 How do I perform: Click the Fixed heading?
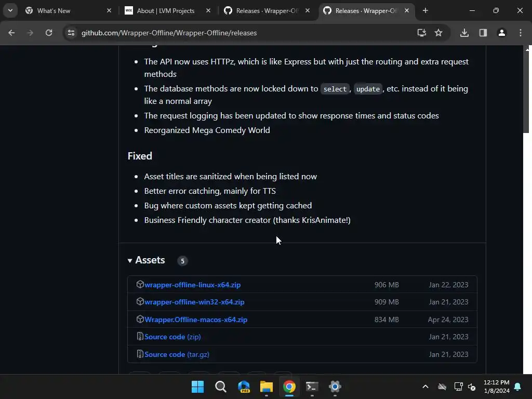[x=140, y=156]
